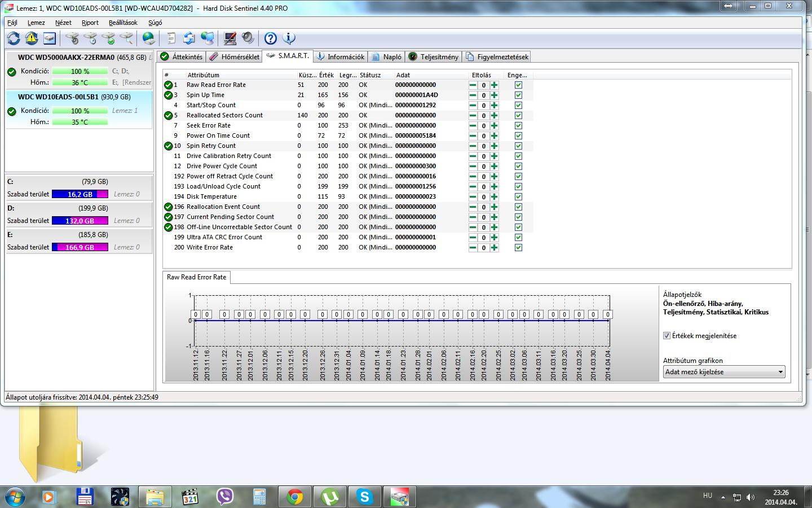The height and width of the screenshot is (508, 812).
Task: Decrease offset for Write Error Rate
Action: pos(473,248)
